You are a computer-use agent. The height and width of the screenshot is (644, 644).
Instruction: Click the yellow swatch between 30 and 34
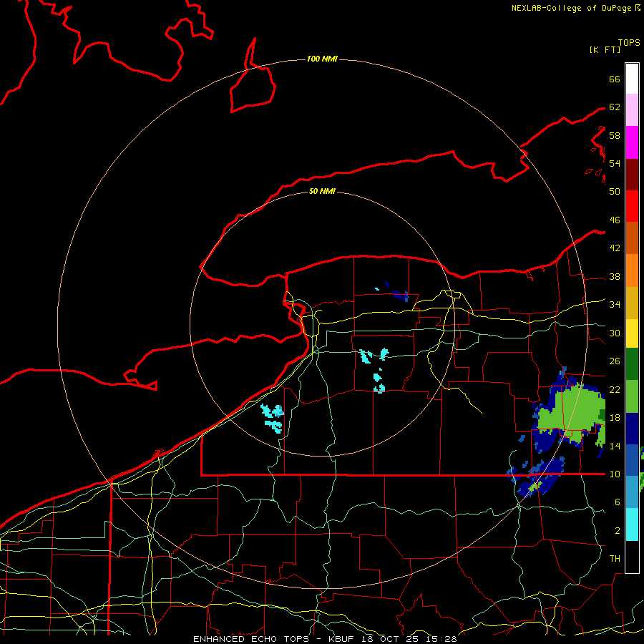coord(632,333)
